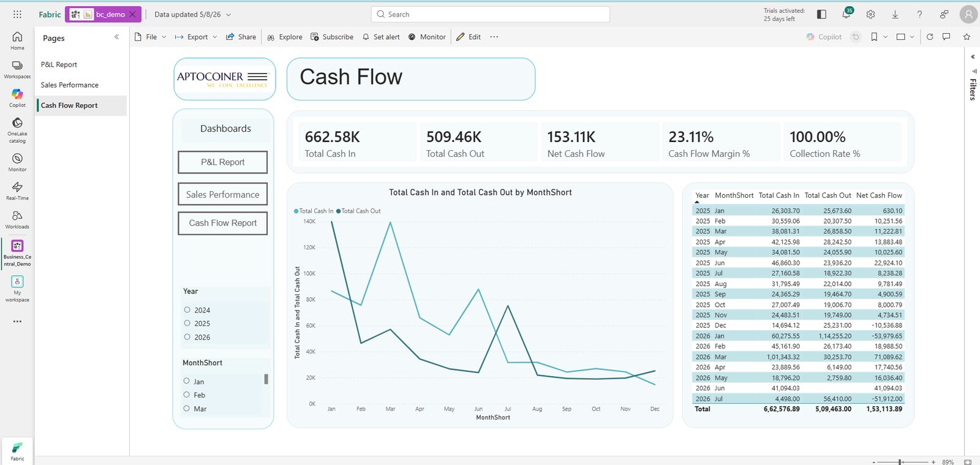Open the notifications bell
This screenshot has width=980, height=465.
pos(846,14)
